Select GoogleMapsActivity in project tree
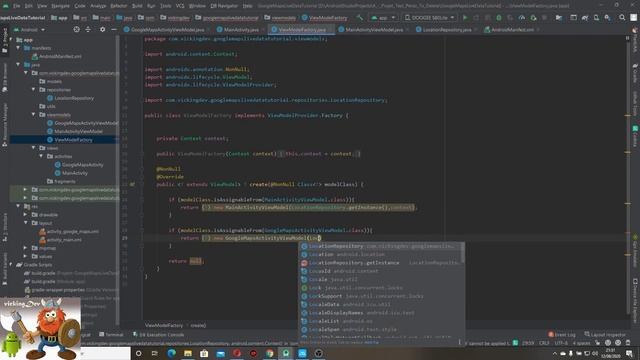 [x=79, y=164]
